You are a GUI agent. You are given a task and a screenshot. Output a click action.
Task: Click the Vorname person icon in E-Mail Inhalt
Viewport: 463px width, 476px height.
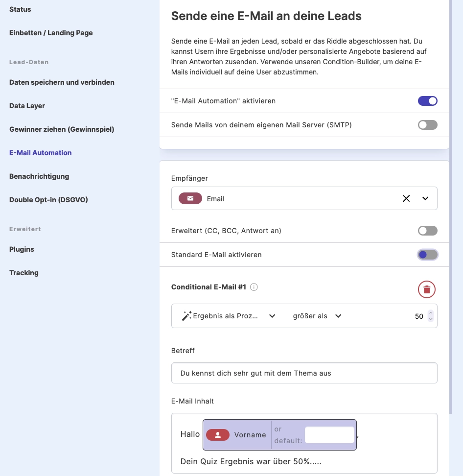pos(217,434)
